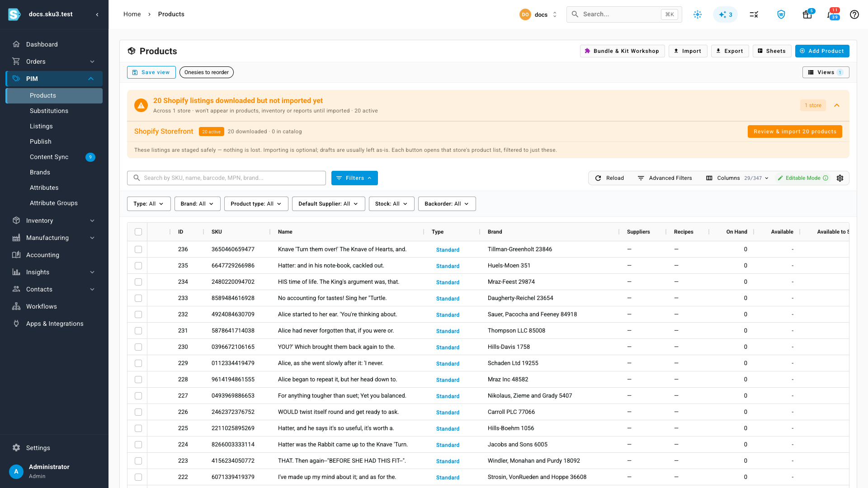Viewport: 868px width, 488px height.
Task: Click the checklist tasks icon in header
Action: [754, 14]
